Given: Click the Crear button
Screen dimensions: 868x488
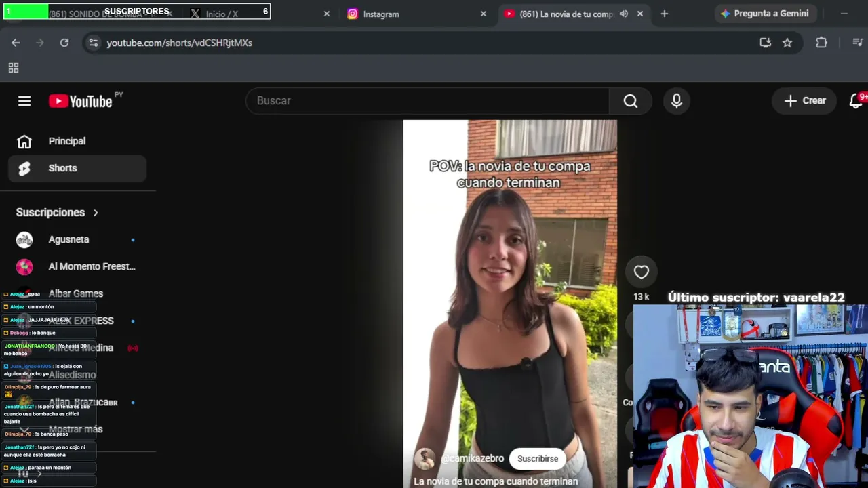Looking at the screenshot, I should click(805, 101).
